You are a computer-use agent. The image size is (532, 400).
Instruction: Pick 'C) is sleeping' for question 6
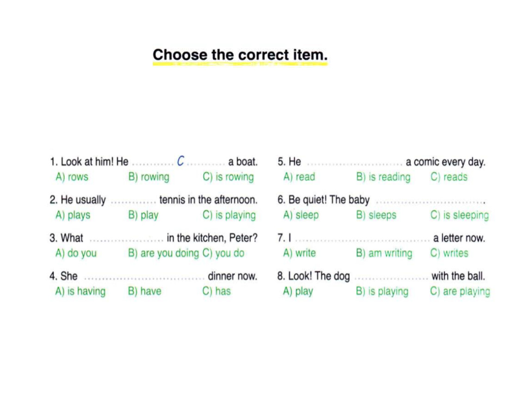pos(460,215)
